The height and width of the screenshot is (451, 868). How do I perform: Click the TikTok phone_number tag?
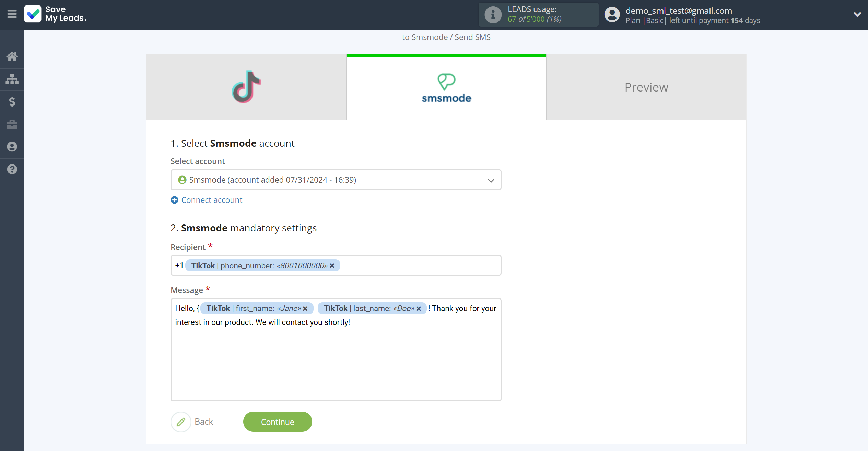coord(263,266)
